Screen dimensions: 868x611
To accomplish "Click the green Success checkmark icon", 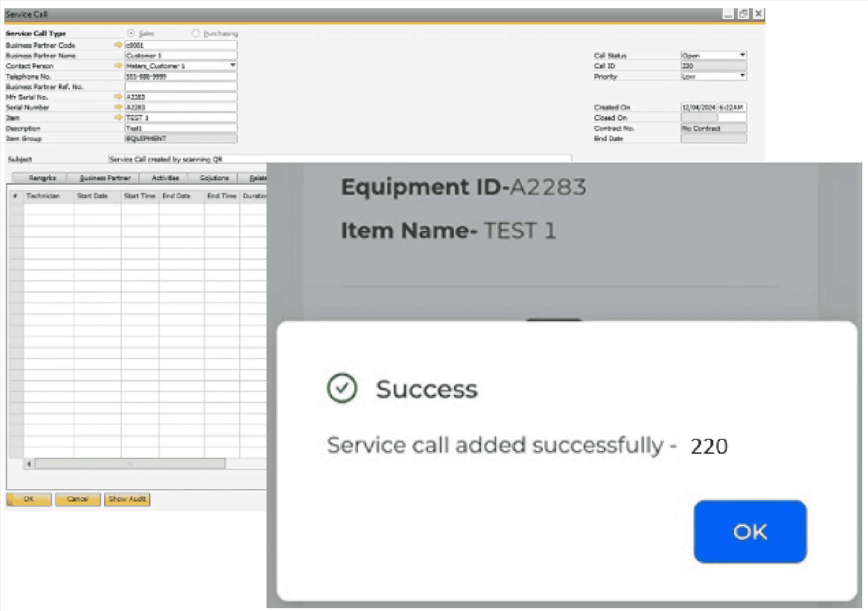I will tap(342, 388).
